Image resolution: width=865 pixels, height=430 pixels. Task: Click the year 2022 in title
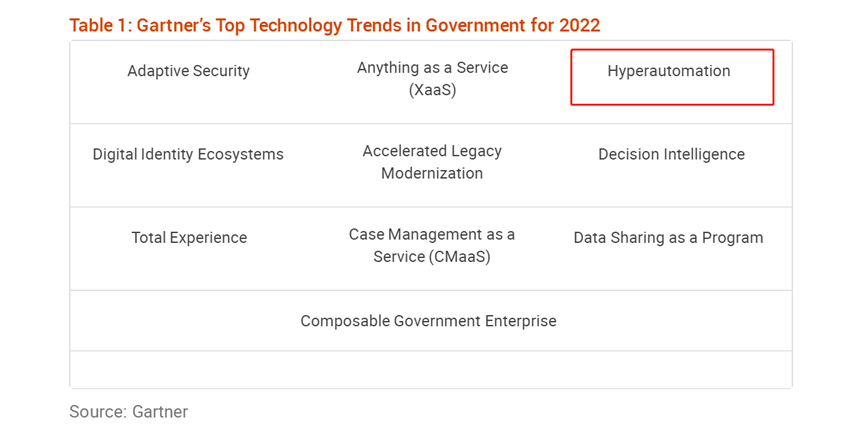coord(579,25)
